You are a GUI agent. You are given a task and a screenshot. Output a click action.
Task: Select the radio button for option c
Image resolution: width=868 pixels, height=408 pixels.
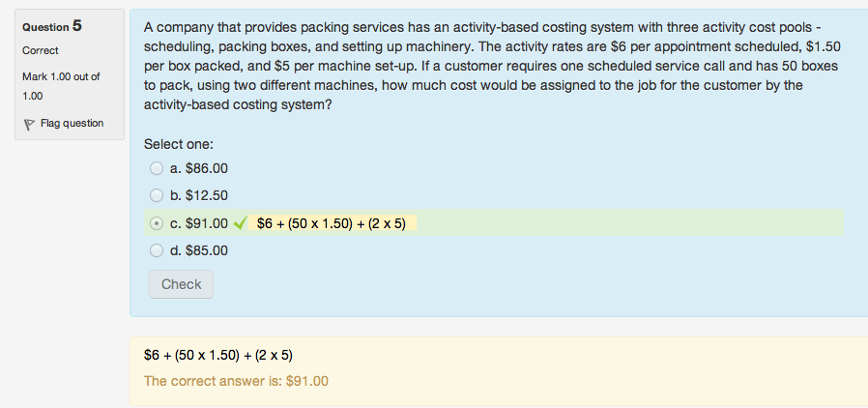[157, 223]
